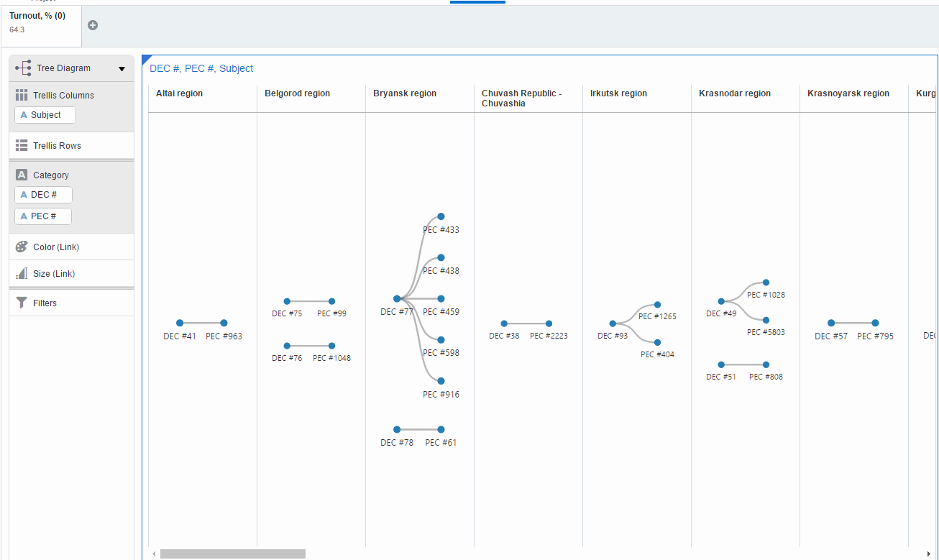Click the PEC #1265 node

(x=657, y=305)
